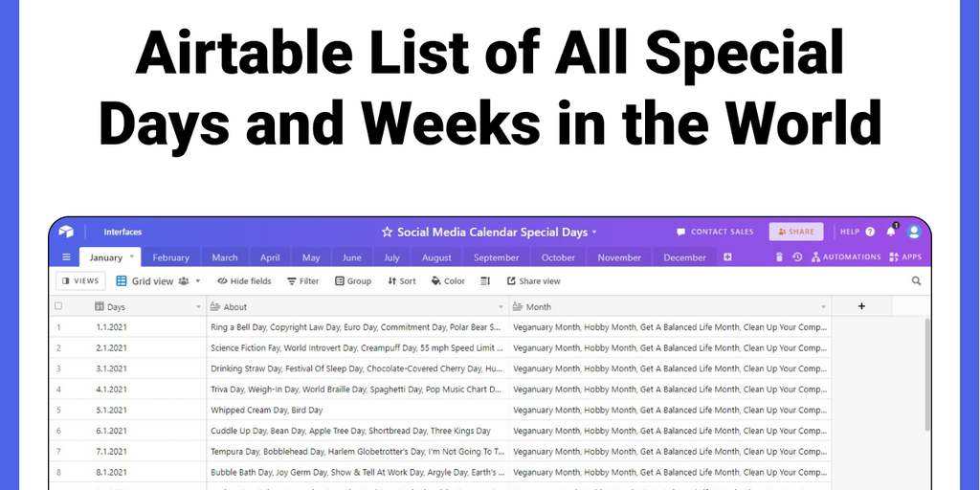
Task: Click the Month column header
Action: coord(670,307)
